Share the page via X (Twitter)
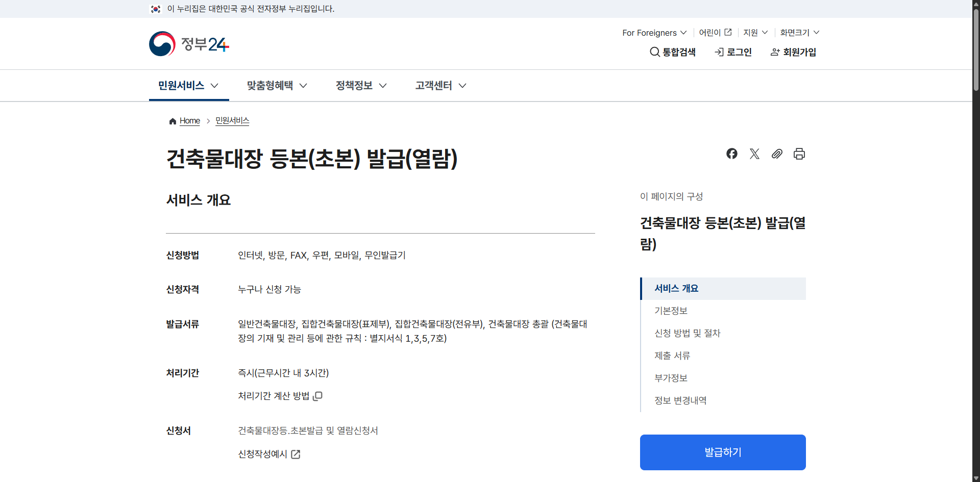980x482 pixels. pos(754,154)
